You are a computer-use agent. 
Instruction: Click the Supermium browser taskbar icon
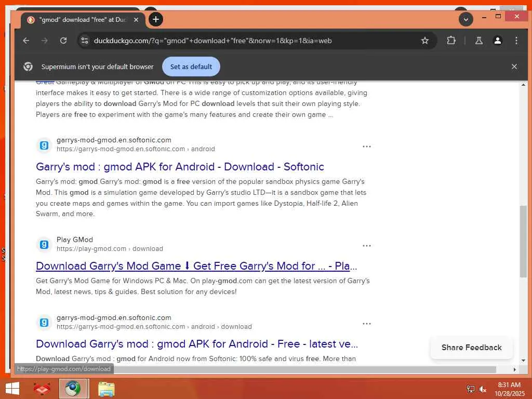[73, 389]
